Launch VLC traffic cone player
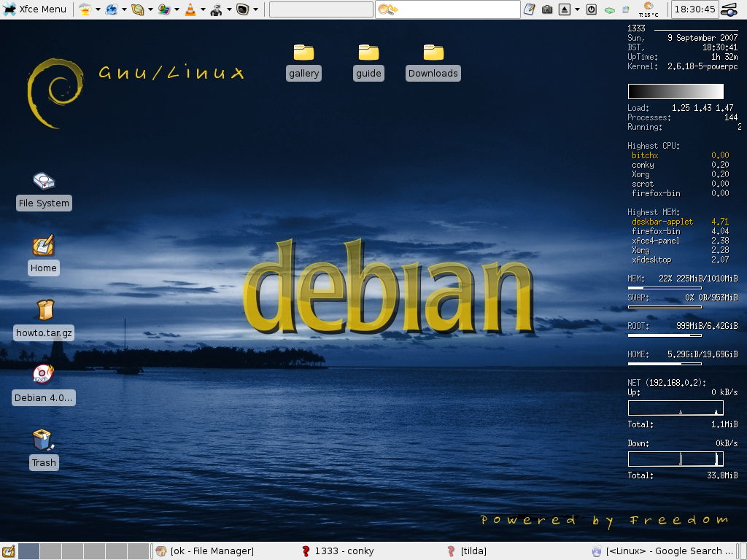This screenshot has width=747, height=560. pos(190,9)
